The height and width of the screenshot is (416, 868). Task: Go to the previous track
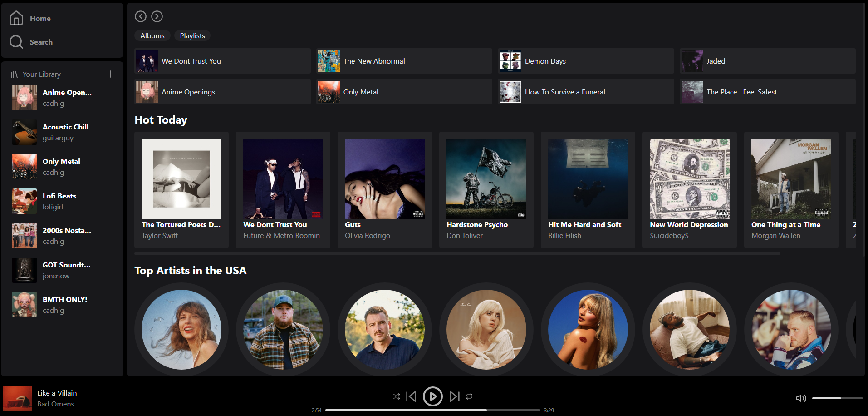coord(411,396)
